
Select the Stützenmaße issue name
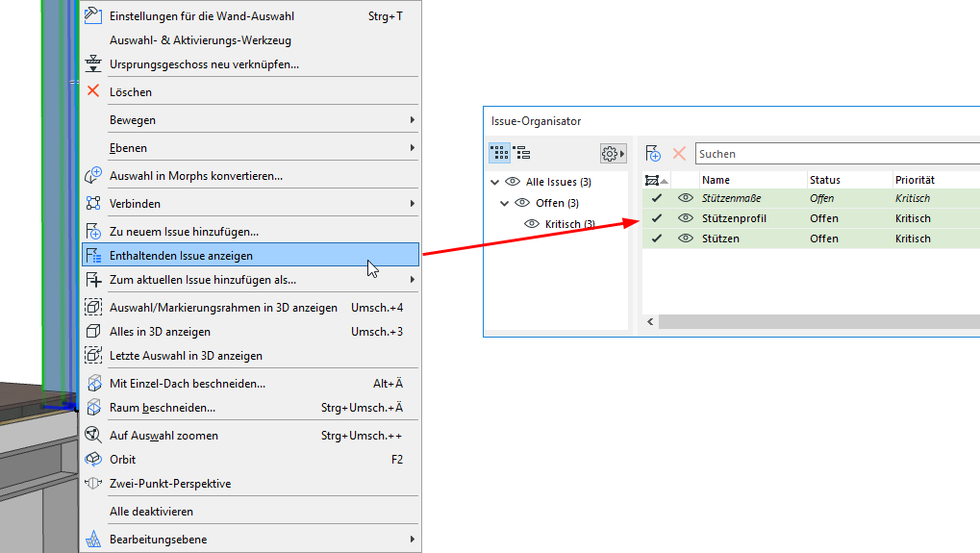(x=731, y=198)
